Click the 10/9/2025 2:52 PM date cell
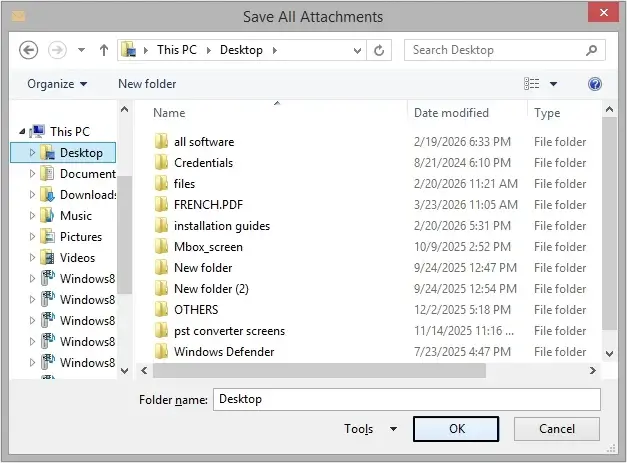 point(462,247)
